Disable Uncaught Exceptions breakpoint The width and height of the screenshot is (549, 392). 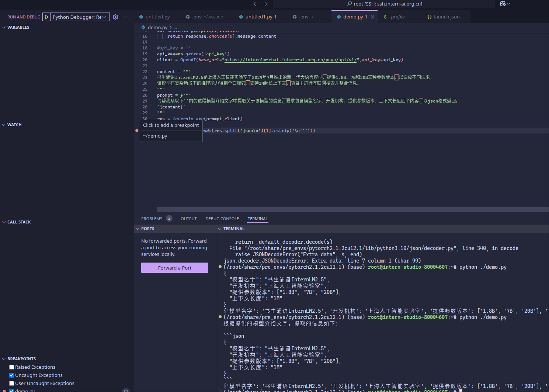click(x=11, y=375)
